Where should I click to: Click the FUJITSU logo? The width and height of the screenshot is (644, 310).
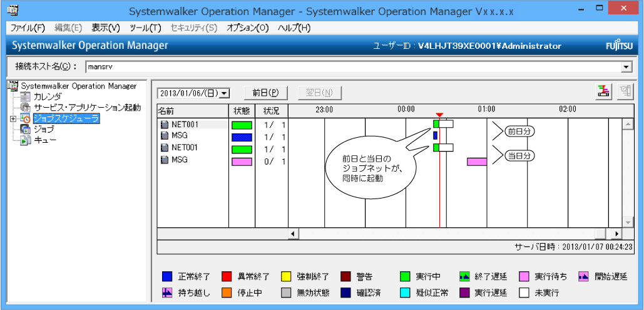pos(618,46)
